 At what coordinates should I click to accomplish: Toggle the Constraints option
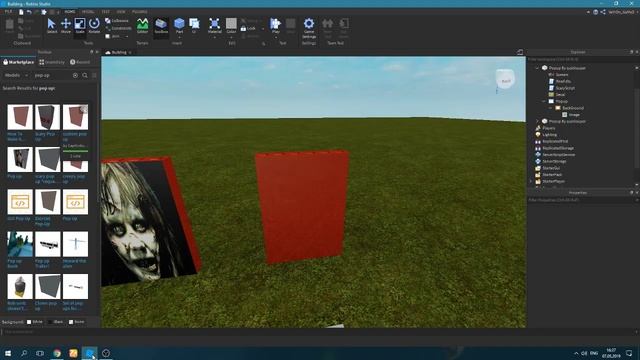pos(119,29)
